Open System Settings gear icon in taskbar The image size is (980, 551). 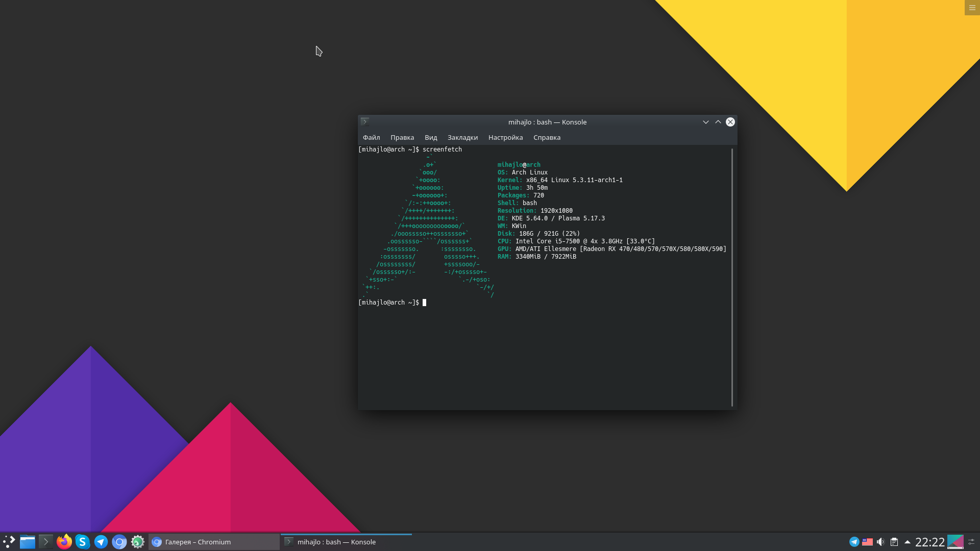coord(138,542)
